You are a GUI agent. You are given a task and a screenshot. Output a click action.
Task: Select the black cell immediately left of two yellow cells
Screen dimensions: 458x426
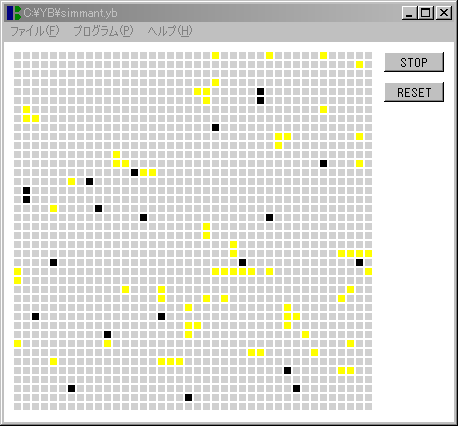tap(134, 172)
